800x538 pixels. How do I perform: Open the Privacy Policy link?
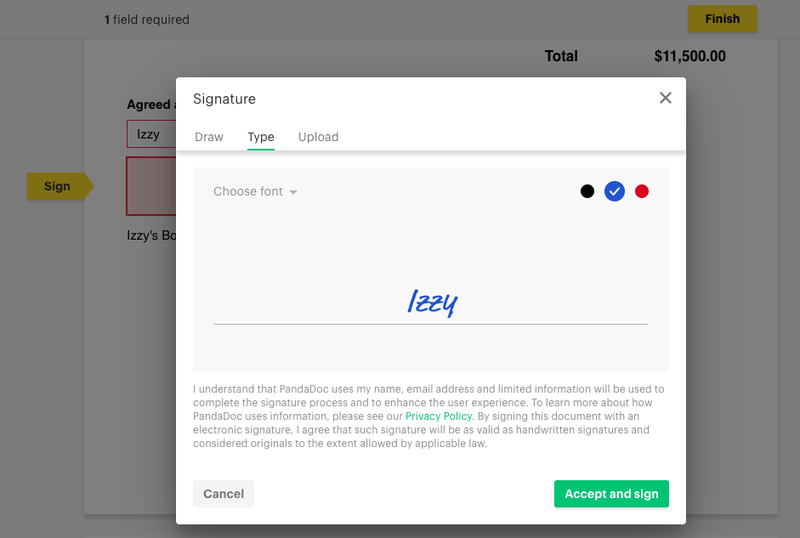pos(438,416)
